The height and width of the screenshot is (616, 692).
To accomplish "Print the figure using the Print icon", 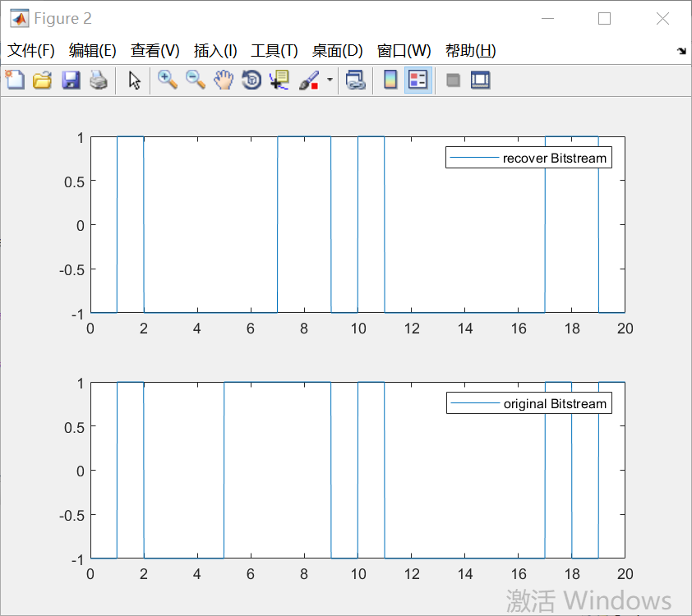I will 99,80.
